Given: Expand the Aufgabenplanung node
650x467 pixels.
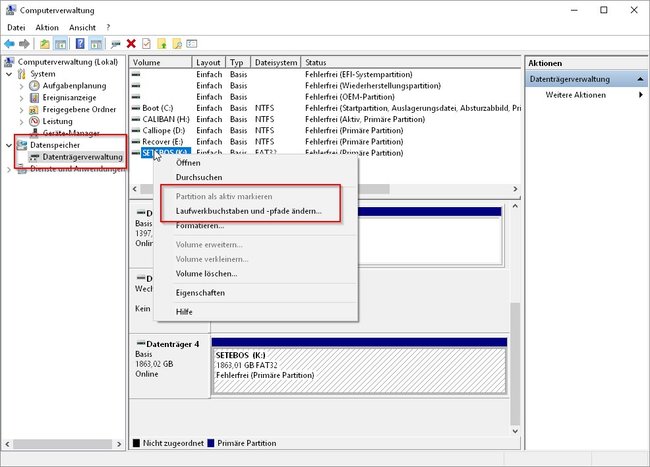Looking at the screenshot, I should pyautogui.click(x=22, y=86).
